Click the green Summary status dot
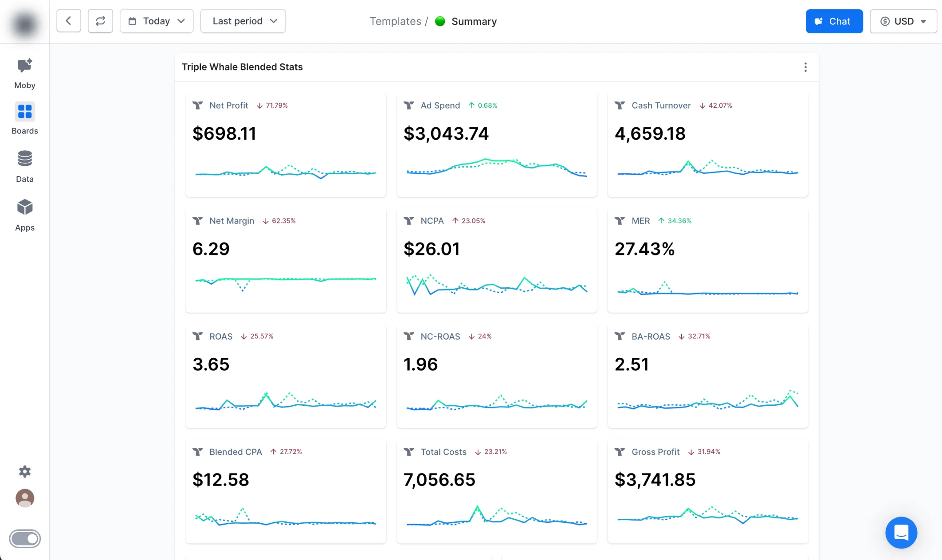 (440, 21)
